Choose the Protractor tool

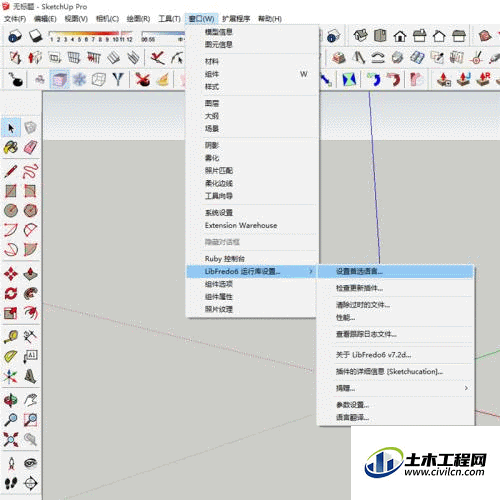tap(11, 356)
